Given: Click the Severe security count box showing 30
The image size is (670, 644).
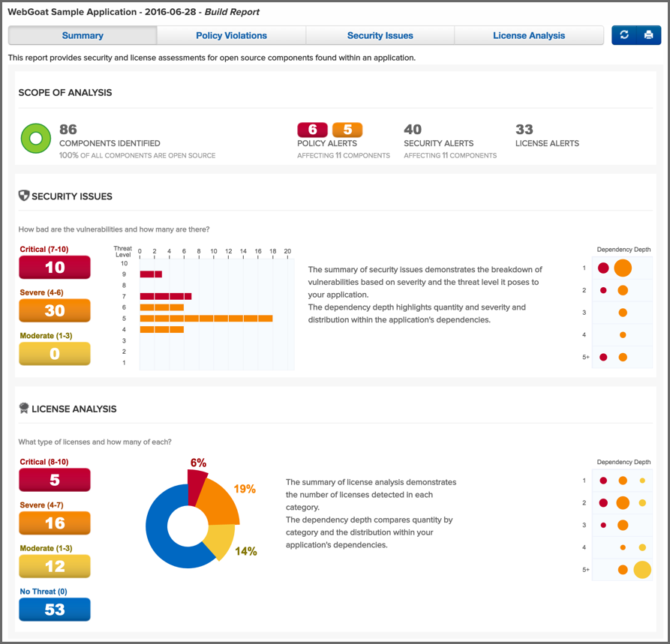Looking at the screenshot, I should tap(55, 310).
